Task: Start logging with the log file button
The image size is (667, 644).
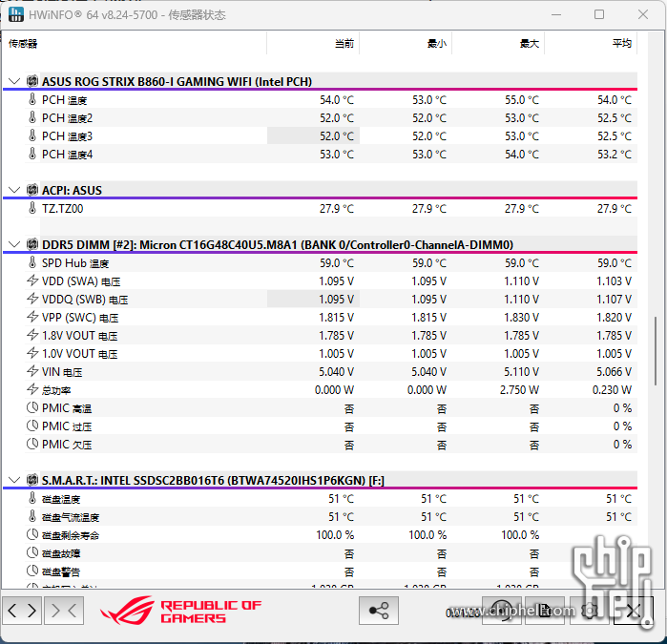Action: 545,611
